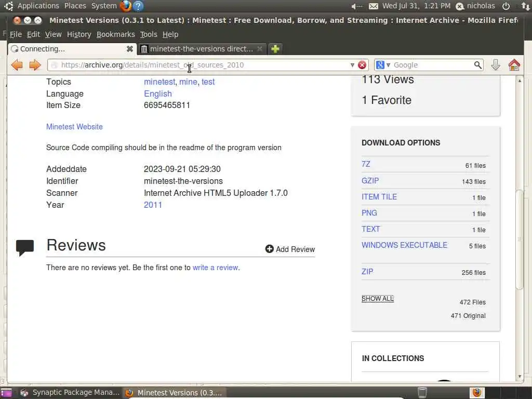Open the Bookmarks menu
This screenshot has height=399, width=532.
coord(115,34)
